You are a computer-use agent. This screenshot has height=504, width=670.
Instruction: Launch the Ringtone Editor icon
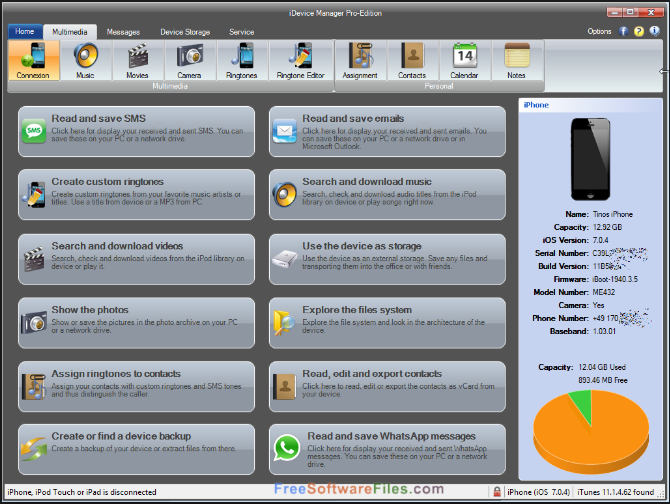(x=300, y=60)
